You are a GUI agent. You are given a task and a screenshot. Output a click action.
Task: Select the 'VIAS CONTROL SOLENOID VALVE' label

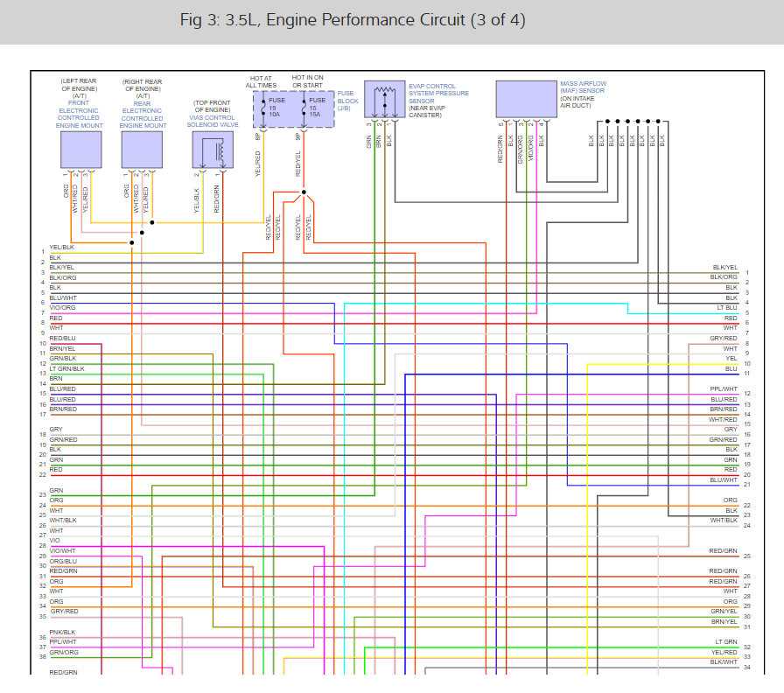(x=213, y=121)
